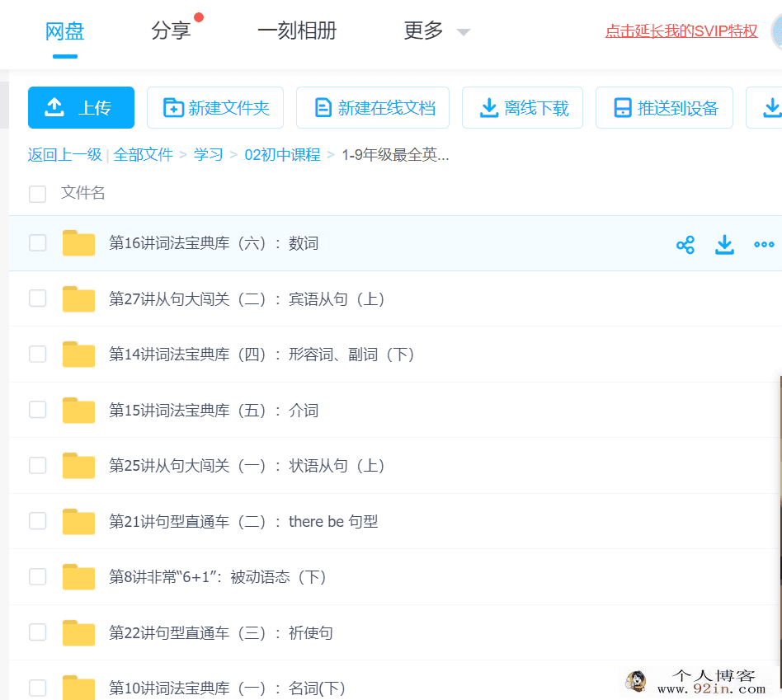This screenshot has width=782, height=700.
Task: Open folder 第14讲词法宝典库（四）：形容词、副词（下）
Action: [x=261, y=355]
